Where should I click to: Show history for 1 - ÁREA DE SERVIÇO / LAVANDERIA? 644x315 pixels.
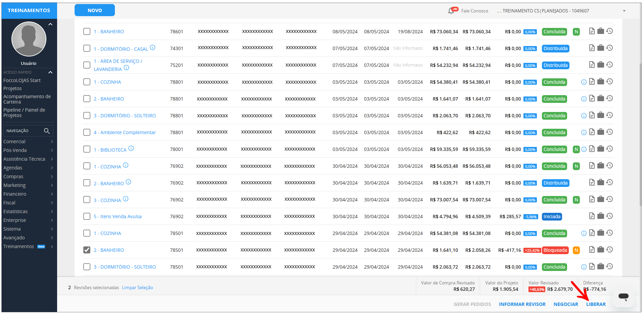[x=609, y=65]
